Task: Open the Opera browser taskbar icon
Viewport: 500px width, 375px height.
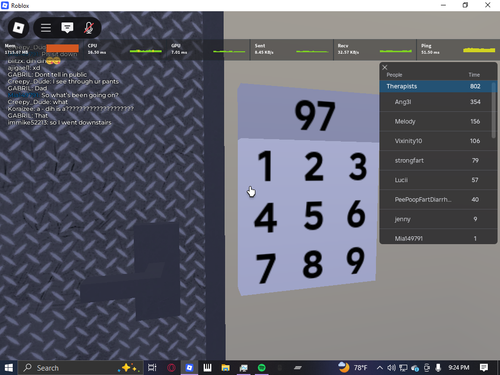Action: point(171,368)
